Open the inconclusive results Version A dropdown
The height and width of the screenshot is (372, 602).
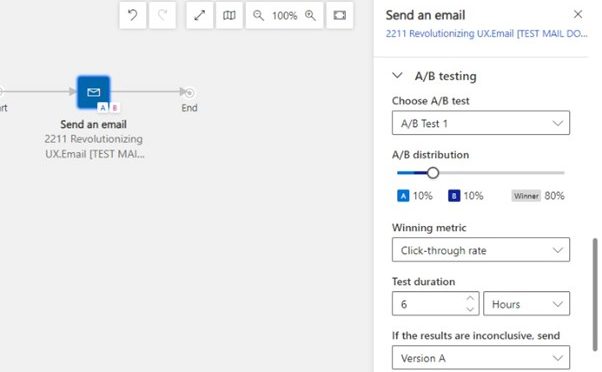click(x=481, y=357)
